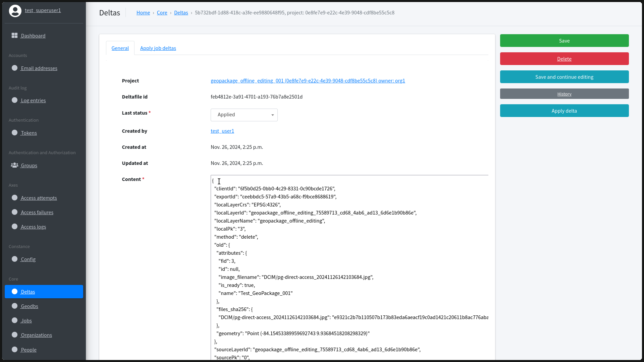This screenshot has height=362, width=644.
Task: Click the Groups people icon
Action: (x=14, y=165)
